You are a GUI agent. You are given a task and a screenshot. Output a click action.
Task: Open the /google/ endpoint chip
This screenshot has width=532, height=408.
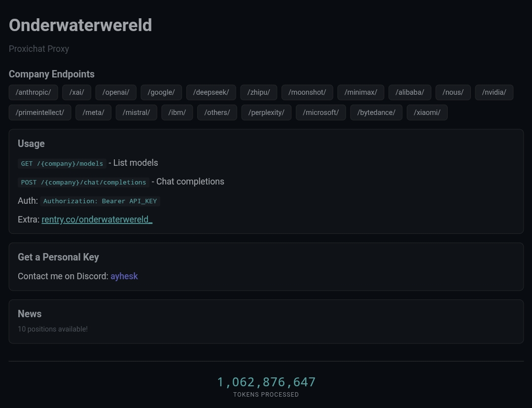click(161, 92)
